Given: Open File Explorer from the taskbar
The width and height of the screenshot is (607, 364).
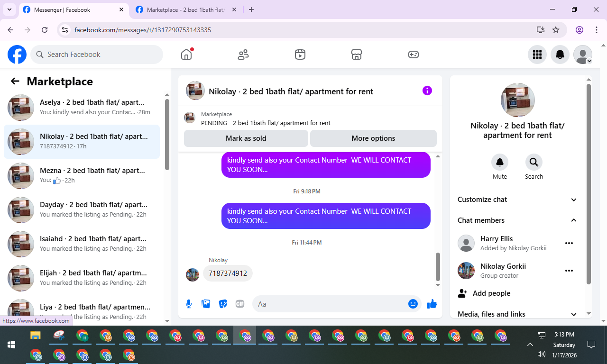Looking at the screenshot, I should click(x=36, y=336).
